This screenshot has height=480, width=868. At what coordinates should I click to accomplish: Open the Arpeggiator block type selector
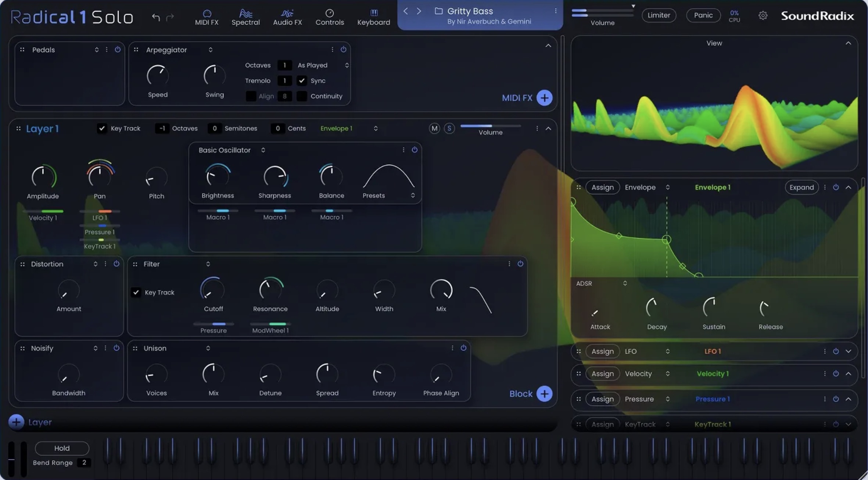(x=211, y=50)
